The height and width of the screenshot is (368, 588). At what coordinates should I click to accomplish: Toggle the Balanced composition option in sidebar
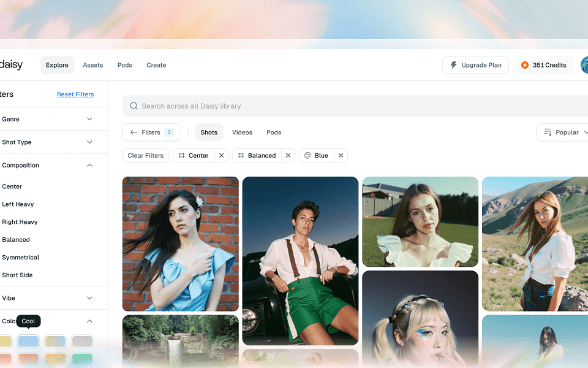[x=16, y=240]
